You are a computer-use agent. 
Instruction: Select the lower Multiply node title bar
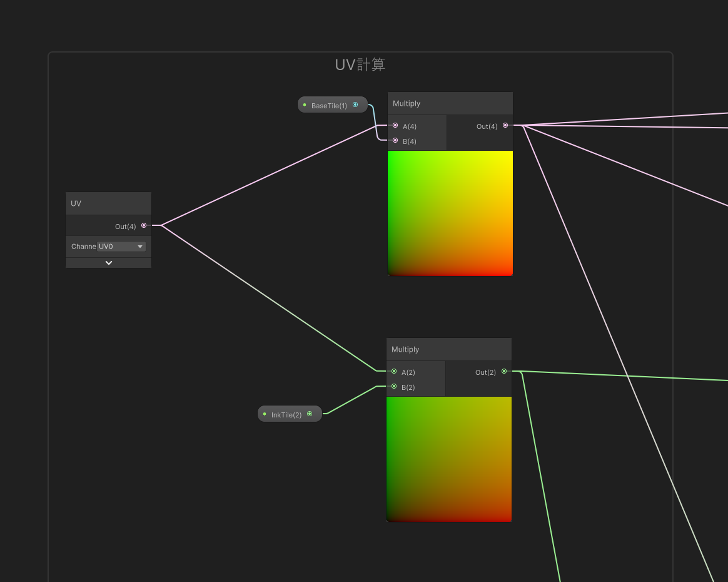click(x=448, y=349)
